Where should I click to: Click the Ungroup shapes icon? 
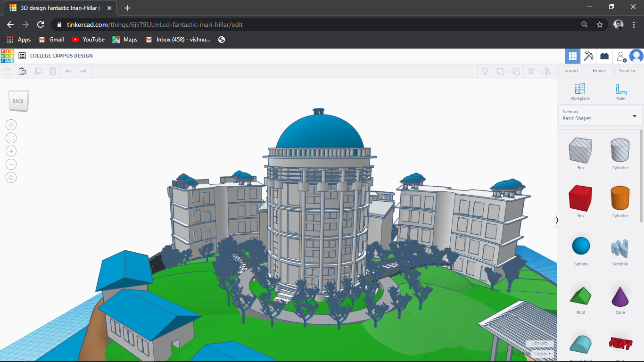(516, 71)
